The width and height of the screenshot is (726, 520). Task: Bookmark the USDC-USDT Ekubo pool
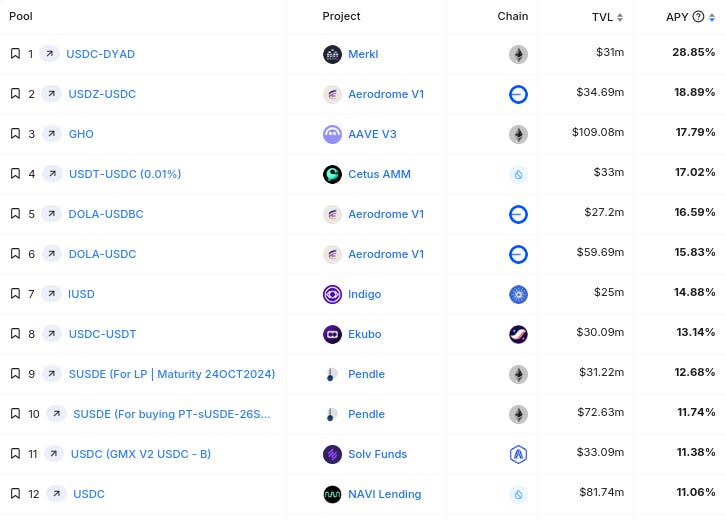(15, 333)
